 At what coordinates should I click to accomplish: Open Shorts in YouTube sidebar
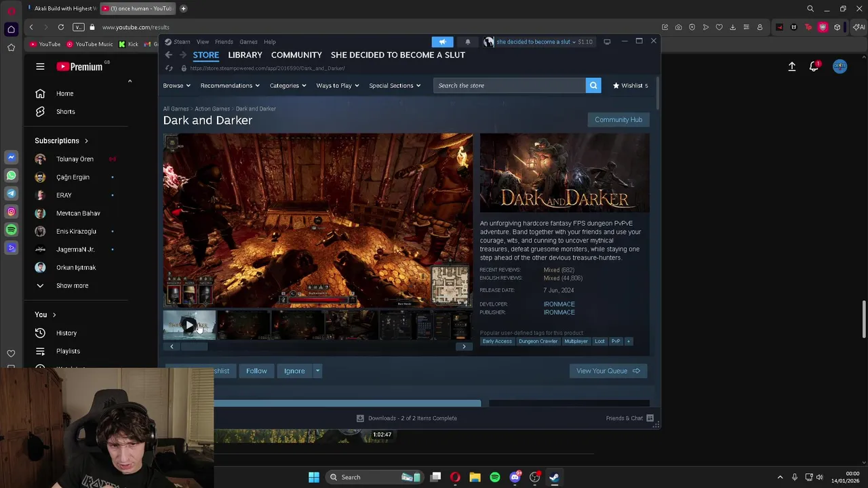pyautogui.click(x=65, y=111)
